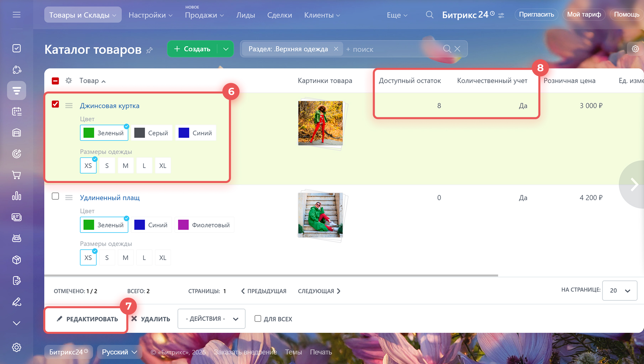Open the hamburger menu in sidebar

tap(16, 15)
